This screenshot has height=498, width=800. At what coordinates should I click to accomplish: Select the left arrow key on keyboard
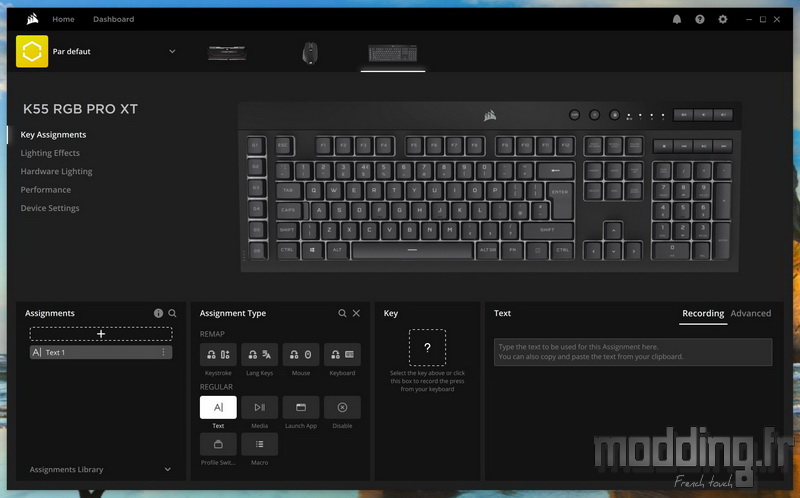(x=593, y=251)
